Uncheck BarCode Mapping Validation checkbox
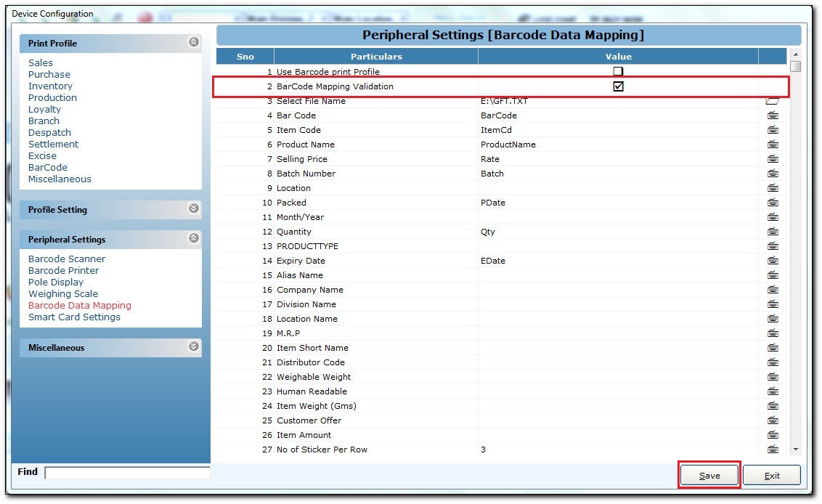This screenshot has height=504, width=822. [x=618, y=86]
